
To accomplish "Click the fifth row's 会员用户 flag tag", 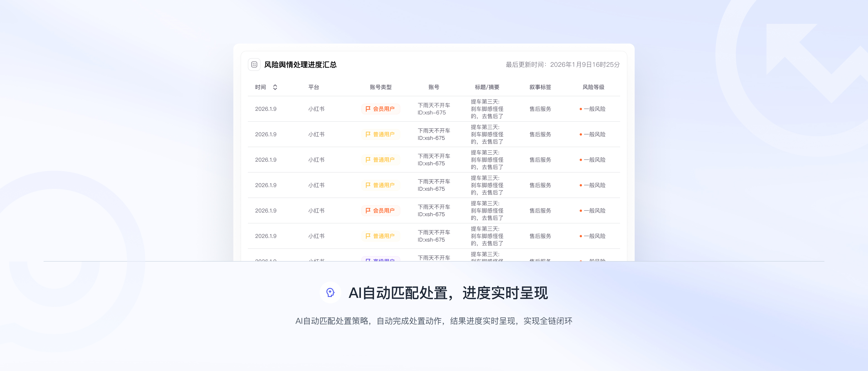I will point(380,211).
